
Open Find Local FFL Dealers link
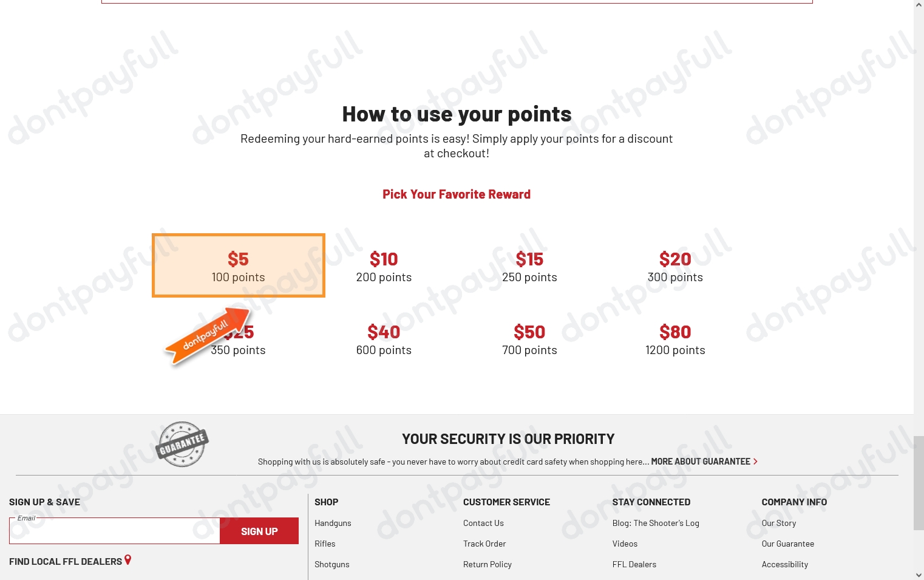click(66, 562)
